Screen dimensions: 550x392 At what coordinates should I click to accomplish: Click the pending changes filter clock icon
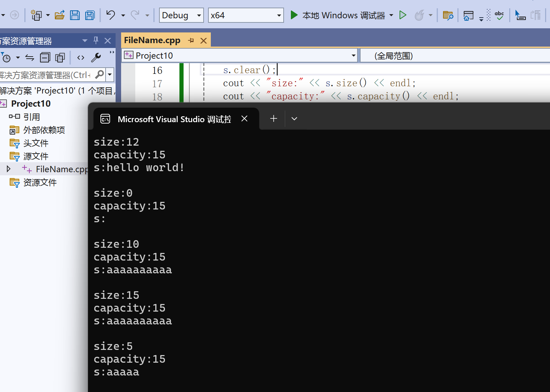[6, 58]
